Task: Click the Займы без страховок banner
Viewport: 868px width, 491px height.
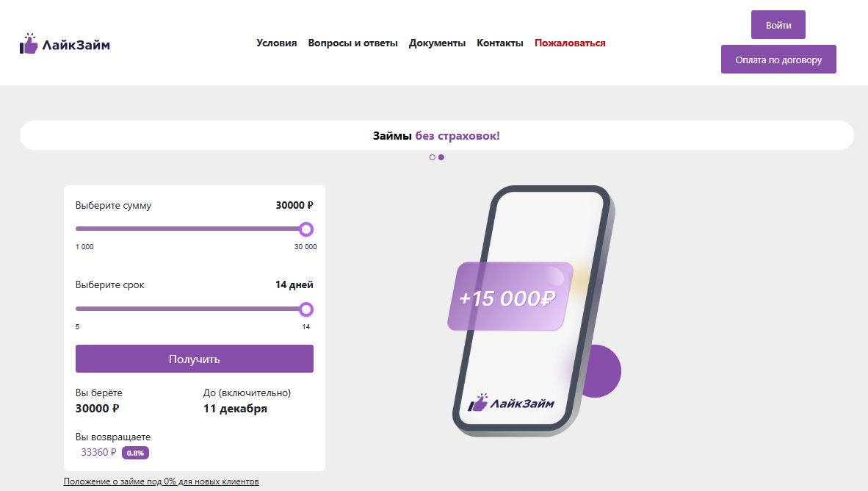Action: pos(436,135)
